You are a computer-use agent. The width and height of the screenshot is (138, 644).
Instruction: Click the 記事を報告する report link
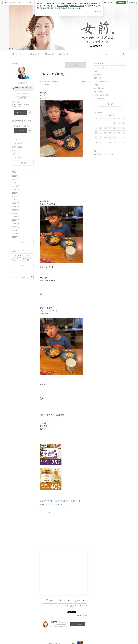82,616
